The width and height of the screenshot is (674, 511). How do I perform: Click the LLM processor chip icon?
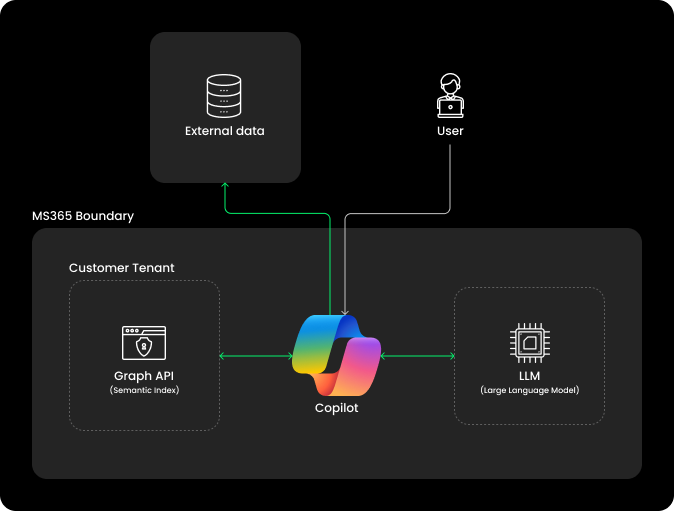click(x=530, y=343)
